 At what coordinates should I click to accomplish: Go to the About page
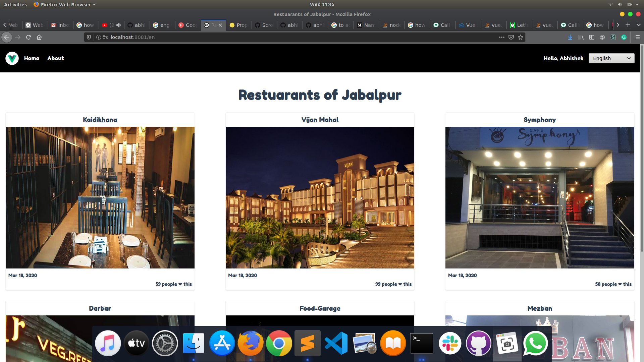pyautogui.click(x=55, y=58)
